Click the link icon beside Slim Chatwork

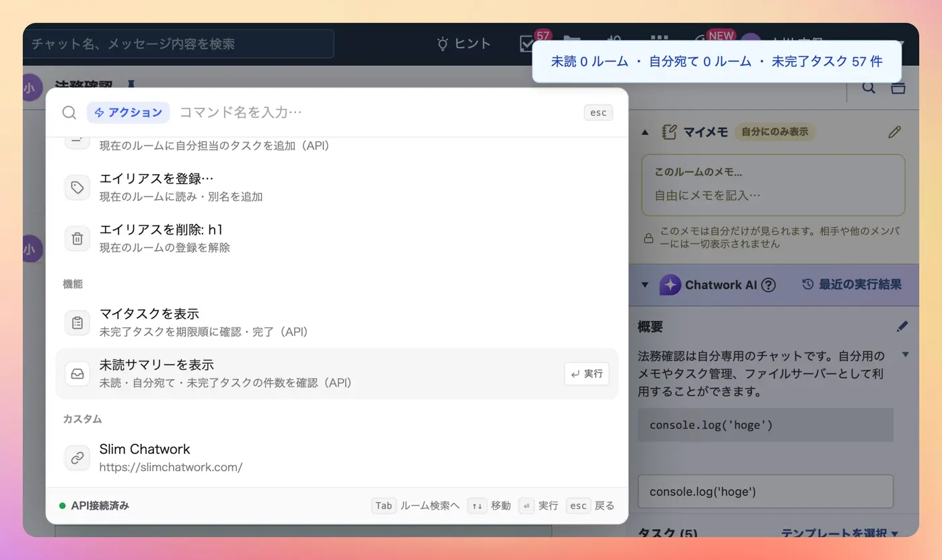[x=77, y=458]
